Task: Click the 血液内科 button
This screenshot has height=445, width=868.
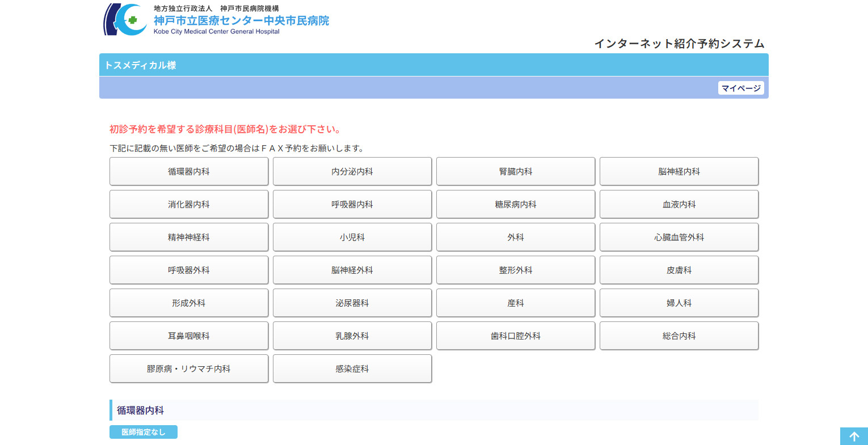Action: pyautogui.click(x=679, y=204)
